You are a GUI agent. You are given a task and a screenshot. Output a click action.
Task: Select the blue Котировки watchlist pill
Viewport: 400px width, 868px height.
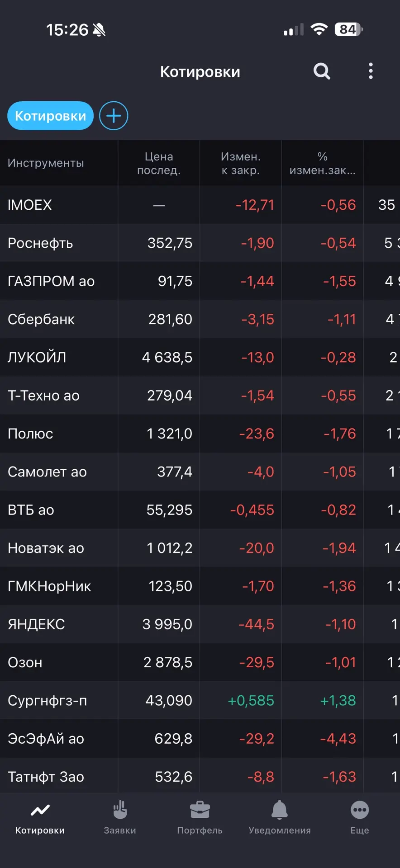pyautogui.click(x=50, y=116)
